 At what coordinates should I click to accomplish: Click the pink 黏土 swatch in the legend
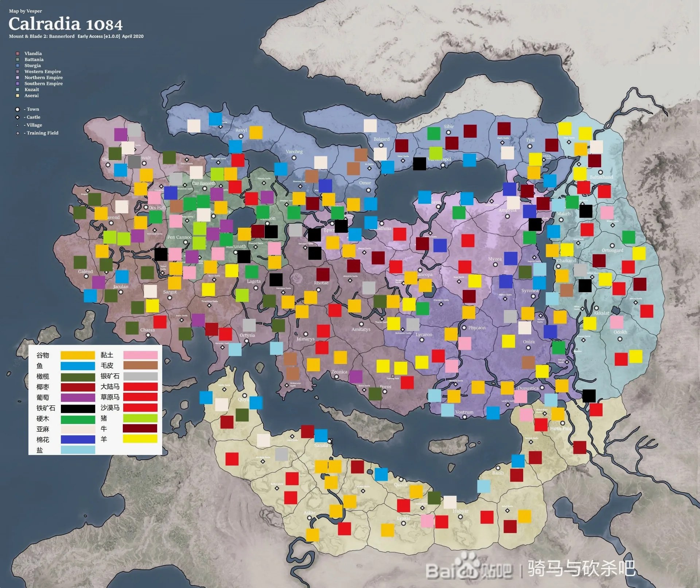tap(140, 355)
